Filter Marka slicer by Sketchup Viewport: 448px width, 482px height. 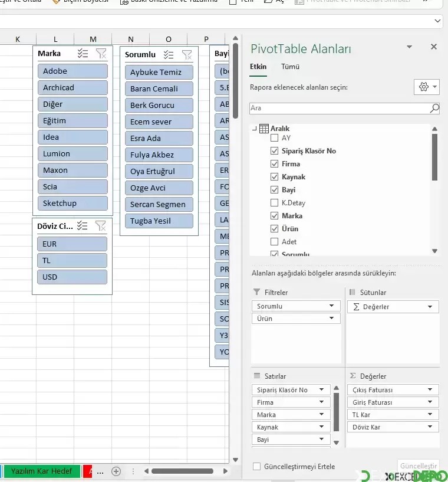pyautogui.click(x=73, y=203)
